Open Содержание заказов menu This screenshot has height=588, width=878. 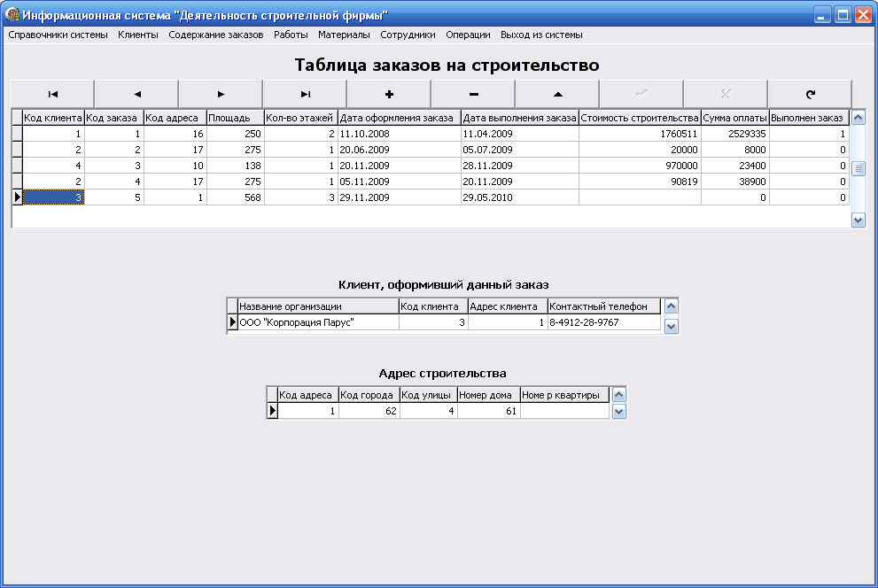pos(215,35)
